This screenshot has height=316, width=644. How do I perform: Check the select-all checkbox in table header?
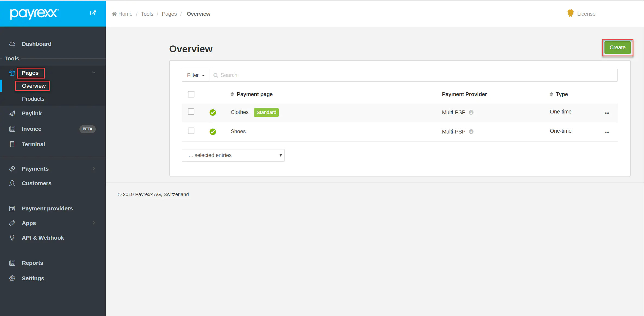(x=191, y=94)
